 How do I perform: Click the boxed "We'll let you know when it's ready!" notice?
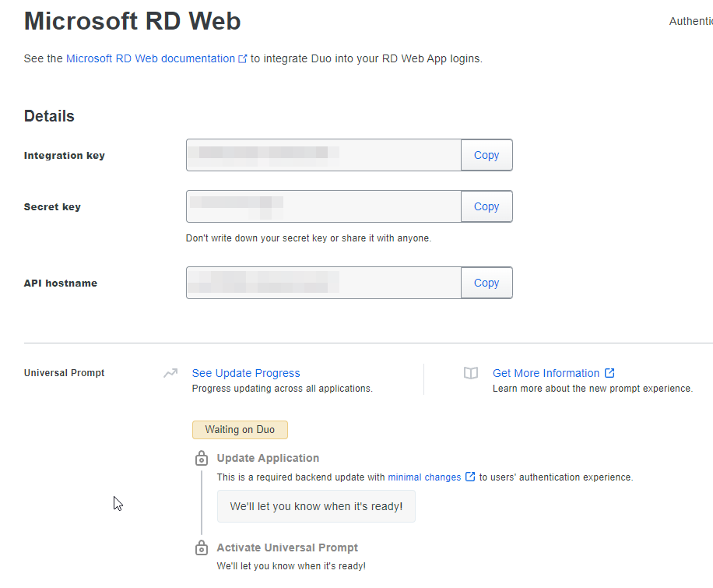click(317, 506)
